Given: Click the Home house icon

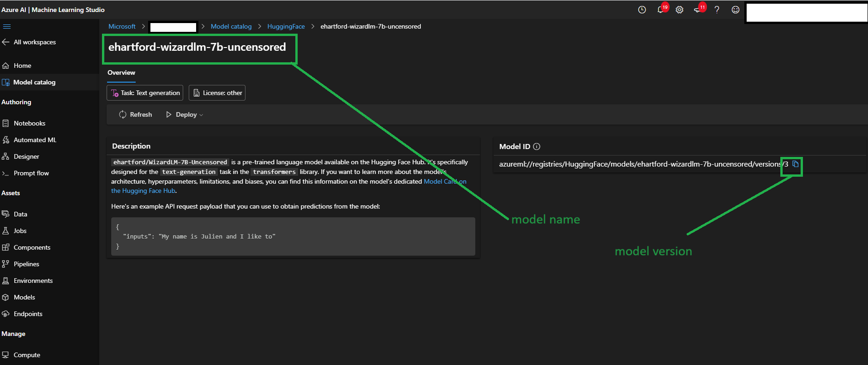Looking at the screenshot, I should (x=6, y=66).
